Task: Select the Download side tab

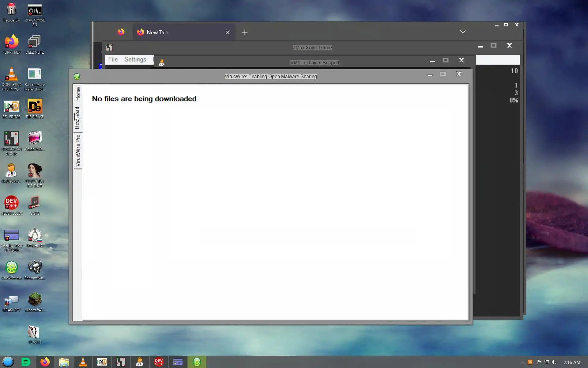Action: coord(77,118)
